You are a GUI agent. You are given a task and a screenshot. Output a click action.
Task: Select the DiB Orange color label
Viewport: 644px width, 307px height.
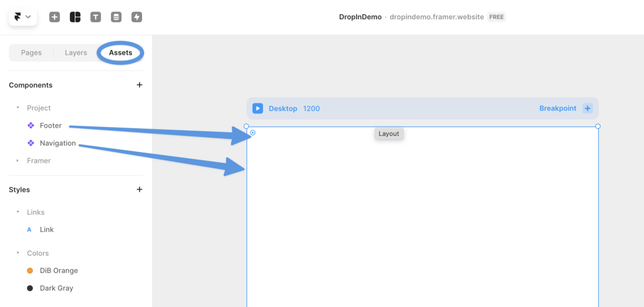point(59,270)
